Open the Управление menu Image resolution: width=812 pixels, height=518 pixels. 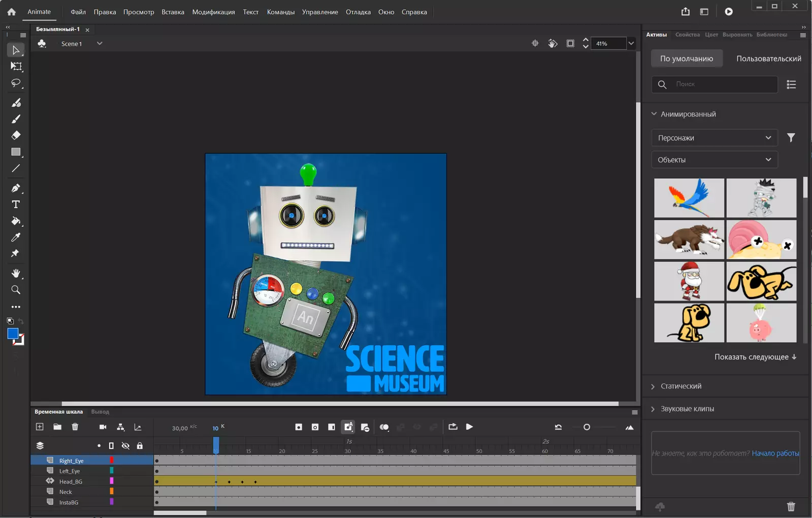coord(320,12)
